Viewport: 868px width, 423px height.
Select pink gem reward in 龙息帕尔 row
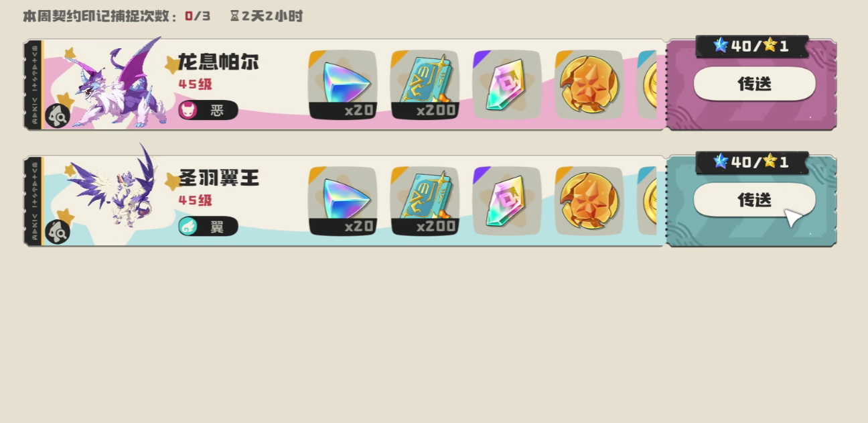[507, 84]
